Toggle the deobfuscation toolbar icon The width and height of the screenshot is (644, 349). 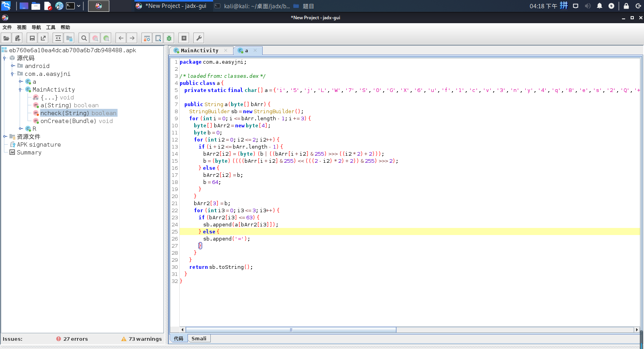[x=147, y=38]
